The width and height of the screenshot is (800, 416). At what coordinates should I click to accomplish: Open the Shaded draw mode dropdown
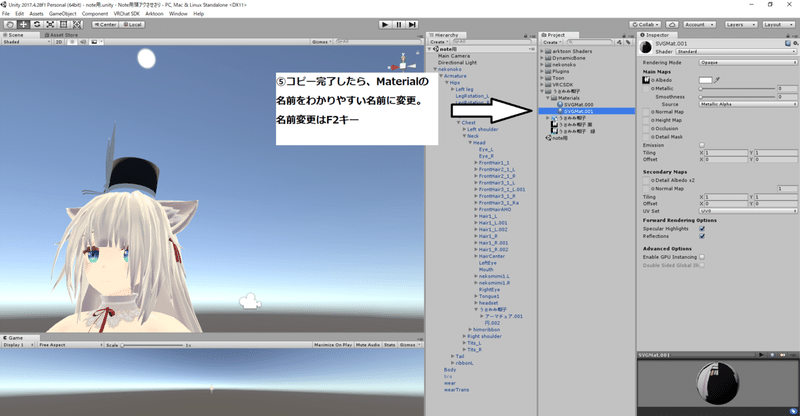click(26, 42)
